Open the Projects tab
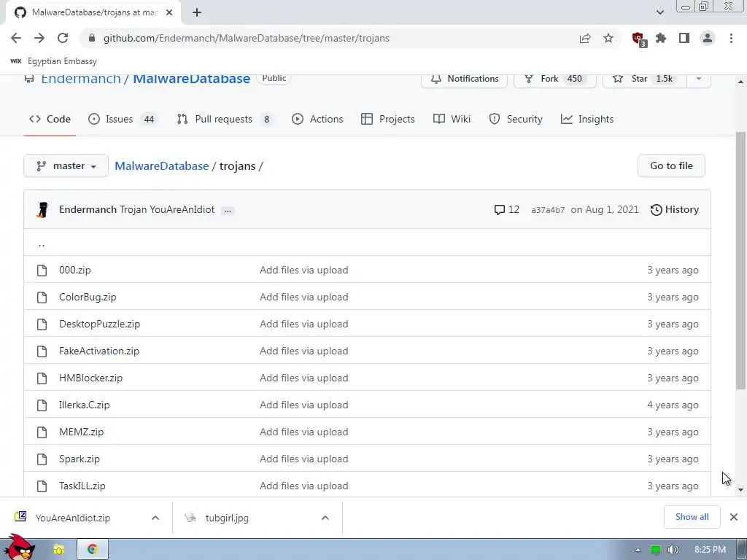Image resolution: width=747 pixels, height=560 pixels. click(x=388, y=119)
